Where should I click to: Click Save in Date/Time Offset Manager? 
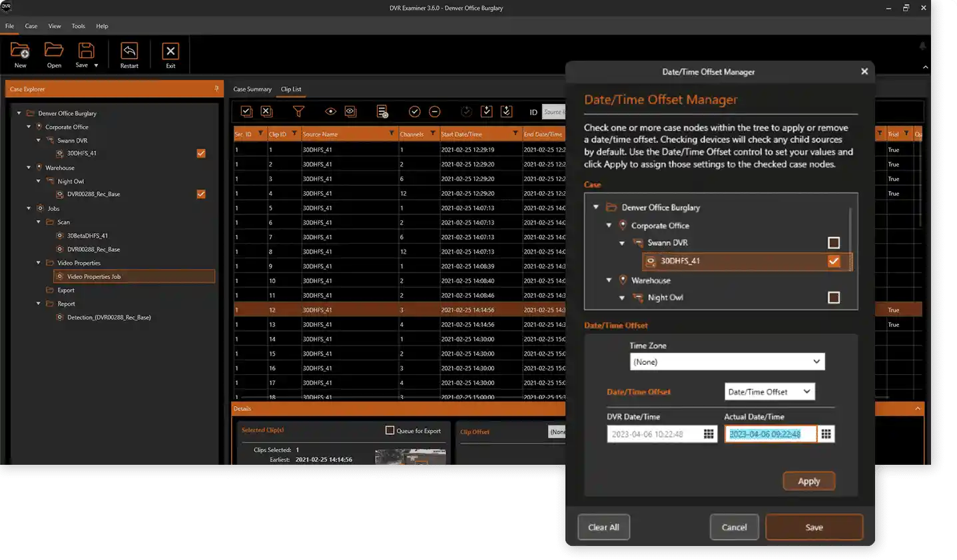tap(814, 527)
